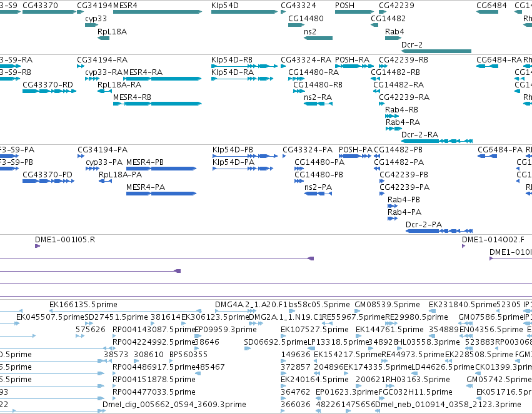Select the cyp33-PA protein label
Image resolution: width=532 pixels, height=414 pixels.
(x=104, y=162)
